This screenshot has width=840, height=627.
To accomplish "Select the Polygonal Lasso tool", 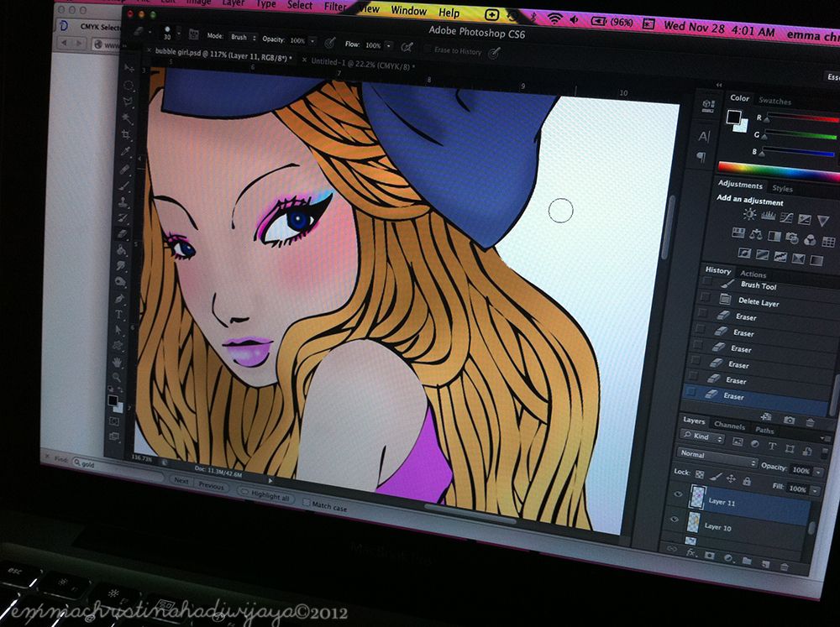I will [128, 102].
